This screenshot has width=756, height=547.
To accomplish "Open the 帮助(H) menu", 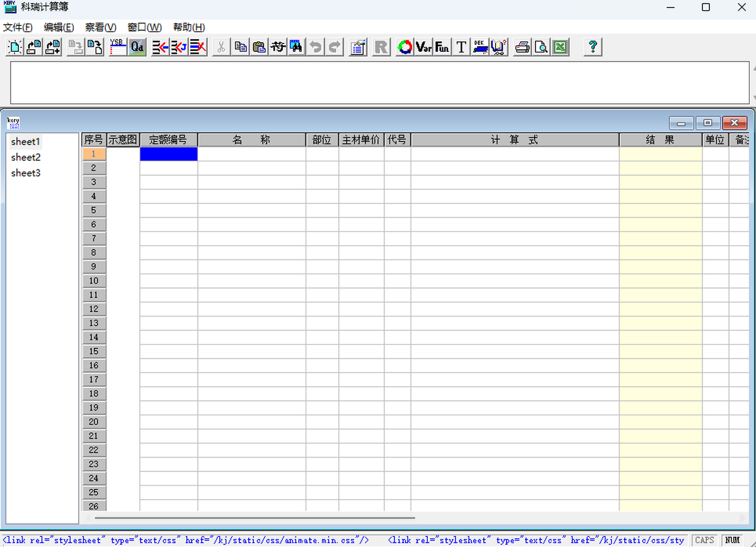I will 189,27.
